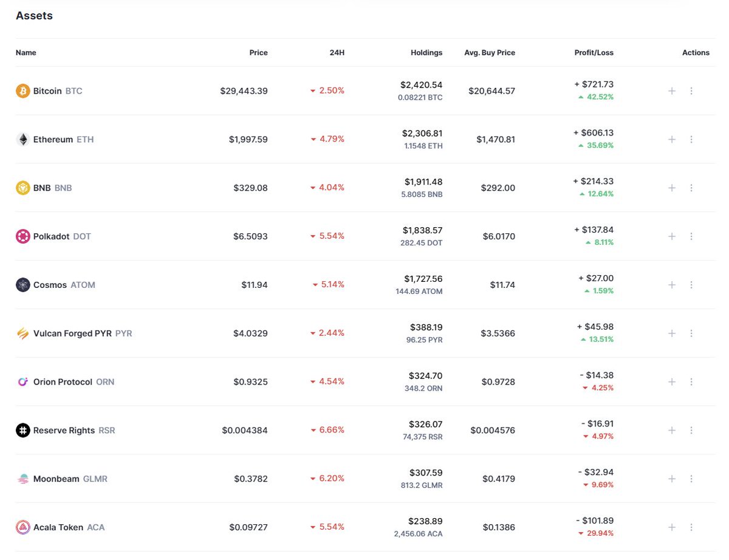Add transaction with plus icon for BNB
This screenshot has height=560, width=729.
click(672, 188)
